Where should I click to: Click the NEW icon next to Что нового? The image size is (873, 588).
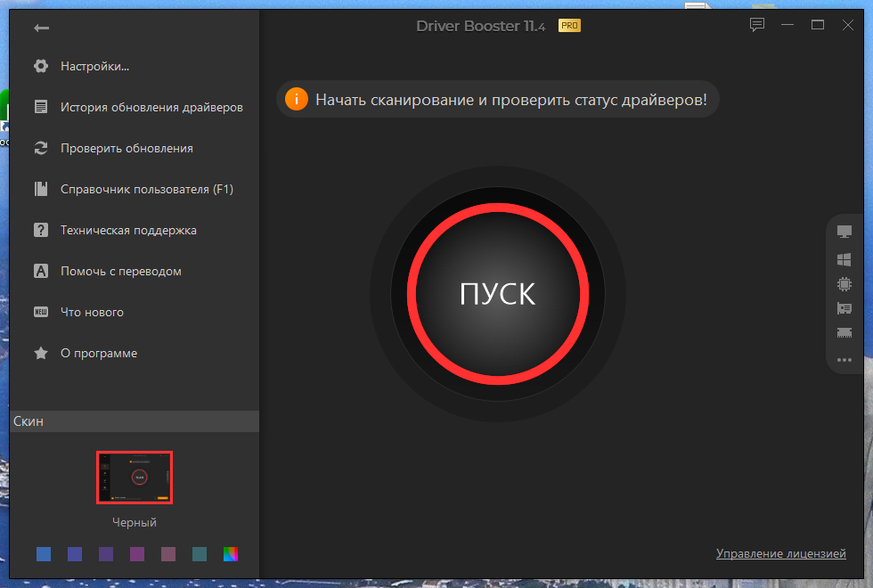[x=41, y=312]
